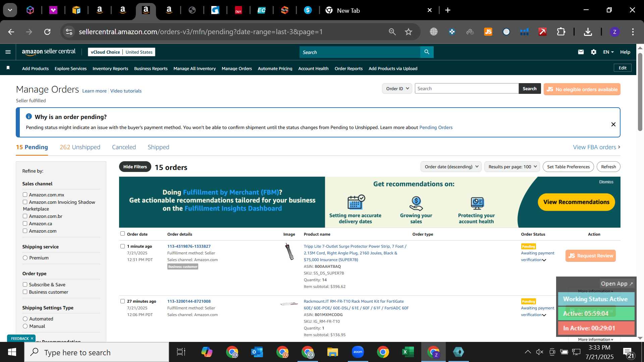Switch to the 262 Unshipped tab
This screenshot has width=644, height=362.
click(x=80, y=147)
